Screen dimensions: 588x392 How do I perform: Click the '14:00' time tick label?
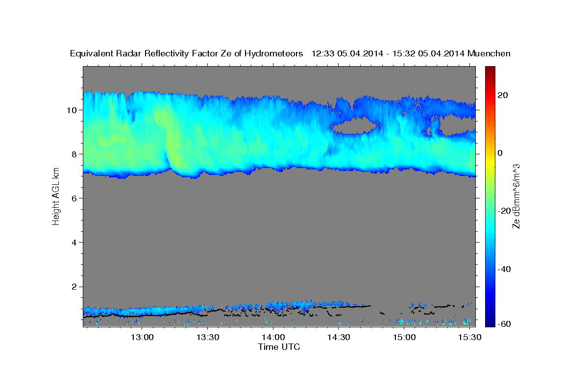[x=273, y=338]
